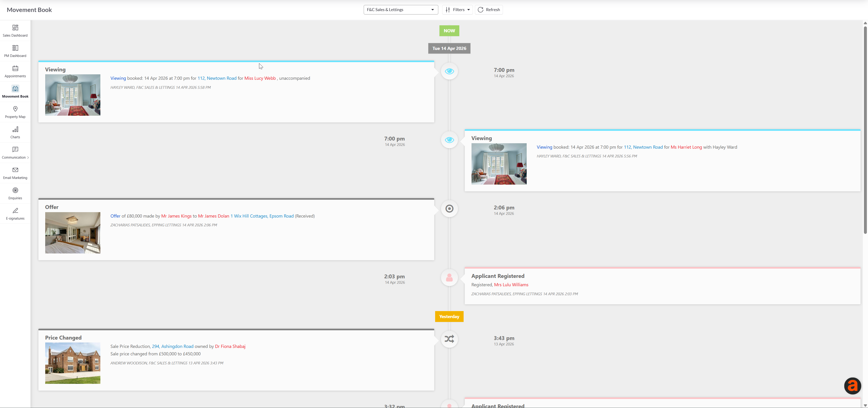The image size is (868, 408).
Task: Open the PM Dashboard sidebar icon
Action: click(x=15, y=48)
